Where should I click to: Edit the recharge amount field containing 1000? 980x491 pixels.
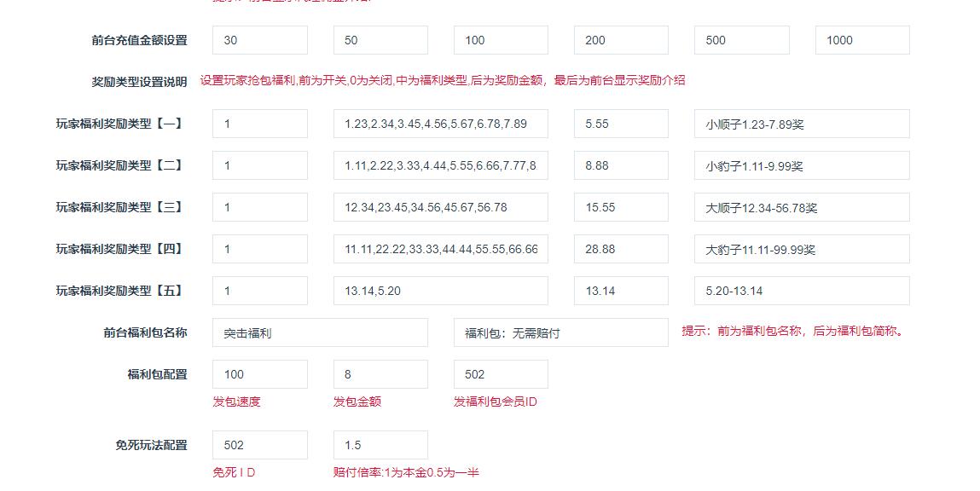pos(862,40)
